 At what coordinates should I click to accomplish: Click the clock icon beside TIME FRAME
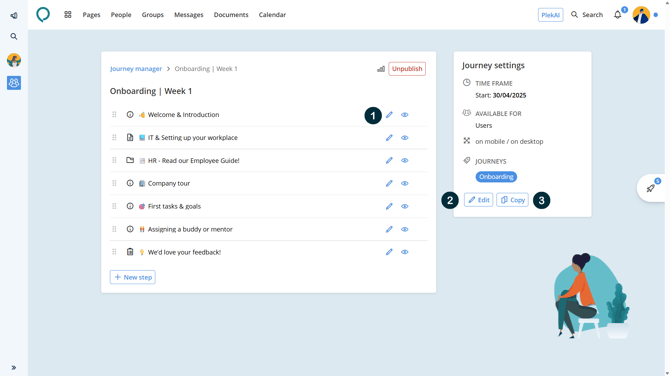coord(467,82)
